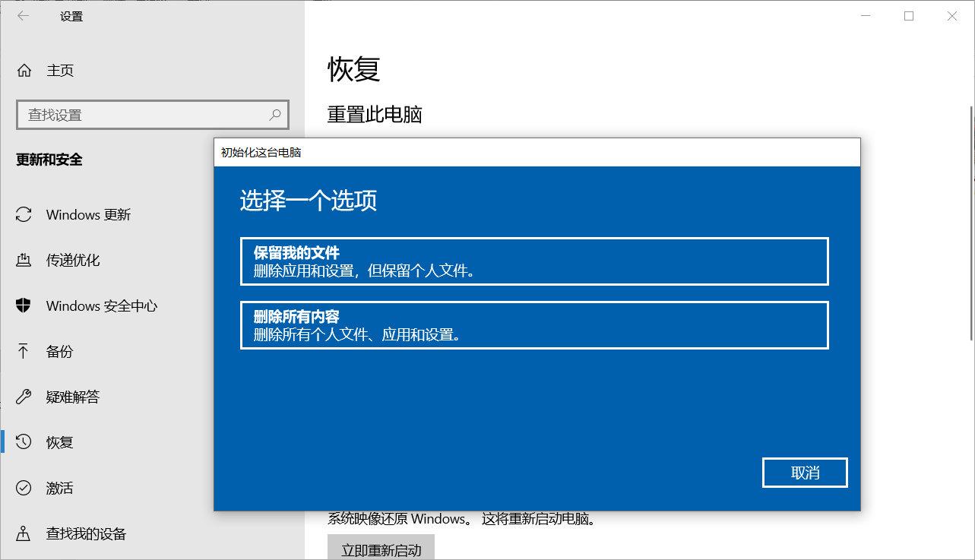Click the right-side vertical scrollbar
Viewport: 975px width, 560px height.
[971, 224]
